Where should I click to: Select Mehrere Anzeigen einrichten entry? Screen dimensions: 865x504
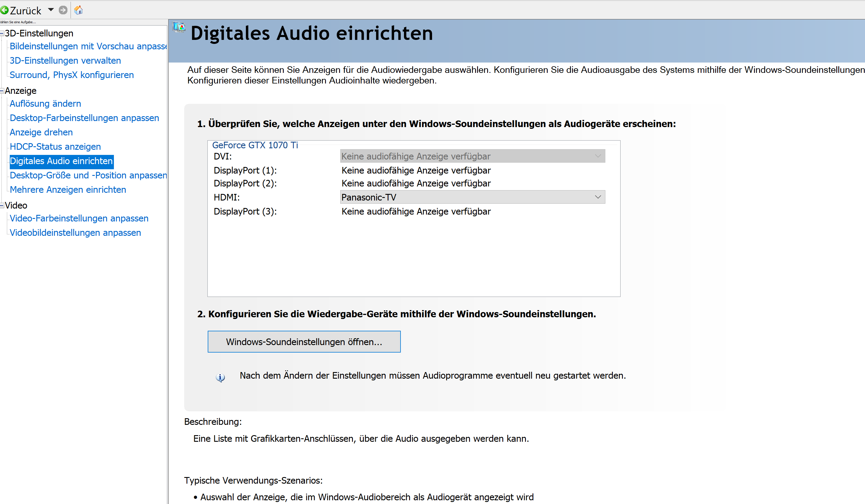click(68, 190)
